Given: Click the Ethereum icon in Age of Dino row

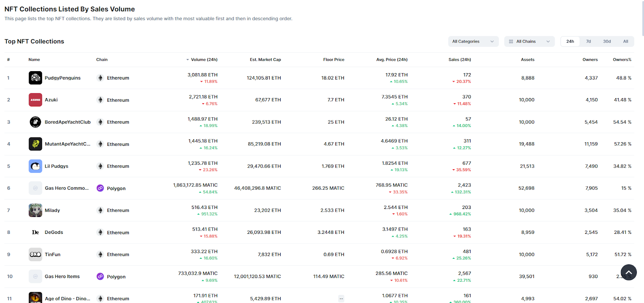Looking at the screenshot, I should [x=100, y=299].
